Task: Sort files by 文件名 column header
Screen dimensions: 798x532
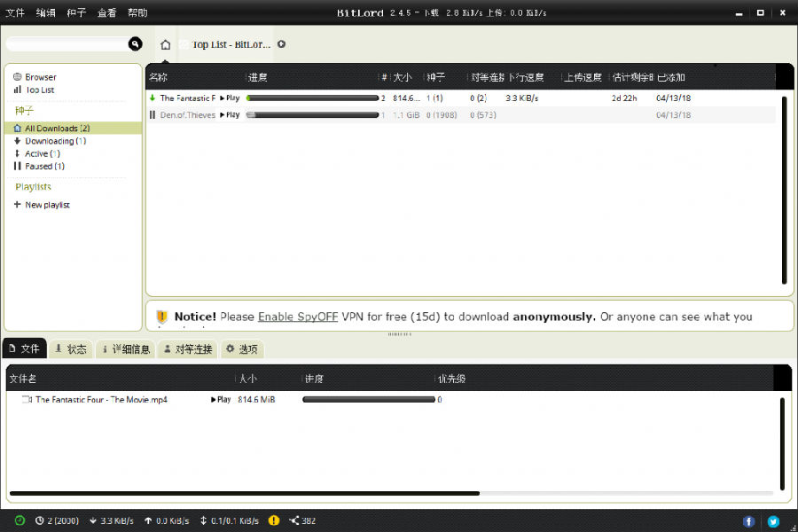Action: pyautogui.click(x=23, y=379)
